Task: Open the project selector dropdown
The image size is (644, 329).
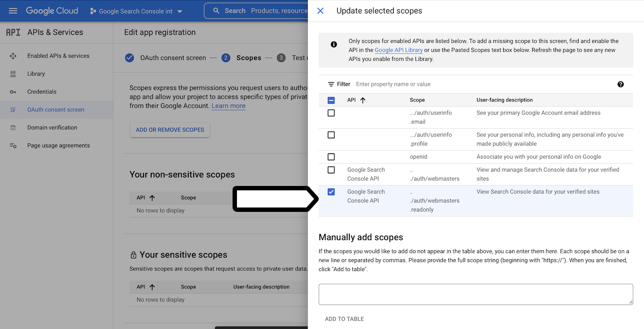Action: click(136, 11)
